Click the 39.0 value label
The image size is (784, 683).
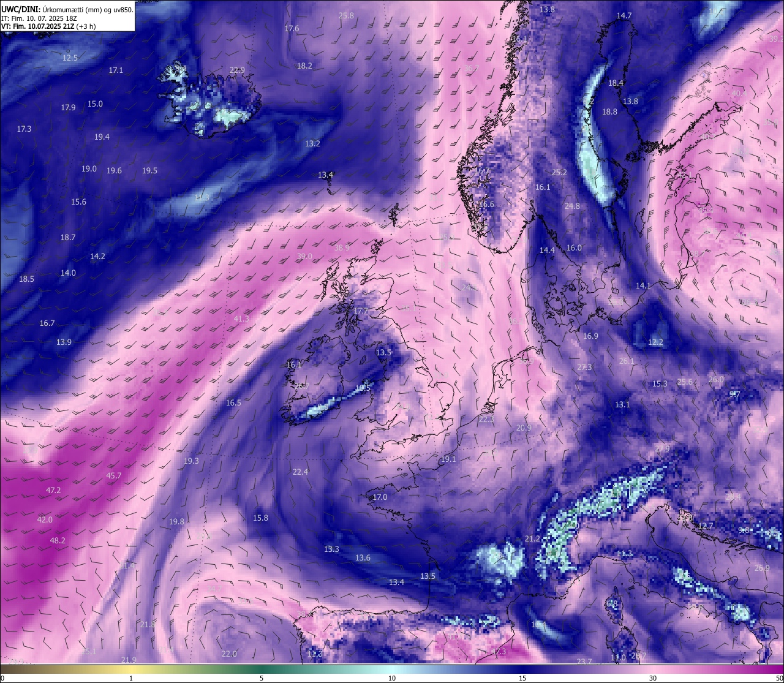click(304, 256)
